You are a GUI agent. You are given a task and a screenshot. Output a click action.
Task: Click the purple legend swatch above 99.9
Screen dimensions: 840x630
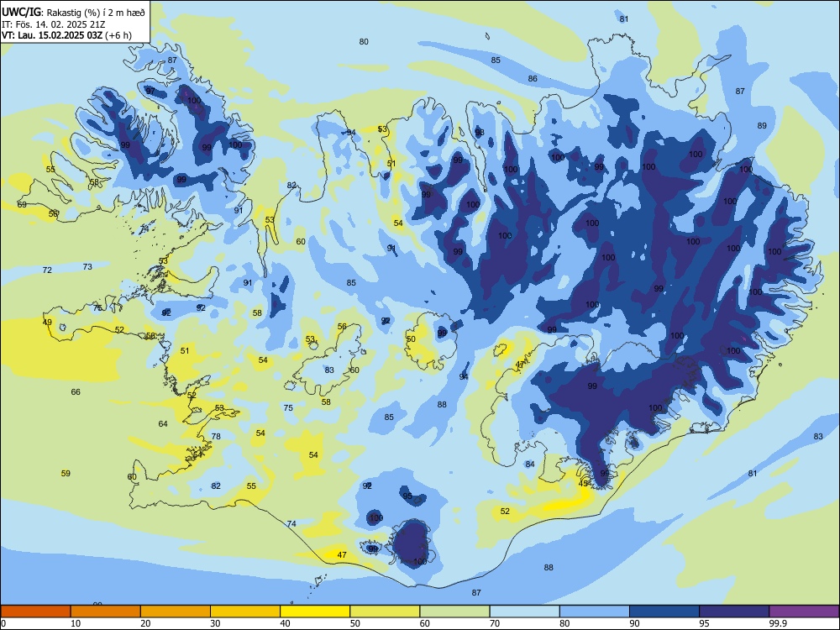pos(804,612)
